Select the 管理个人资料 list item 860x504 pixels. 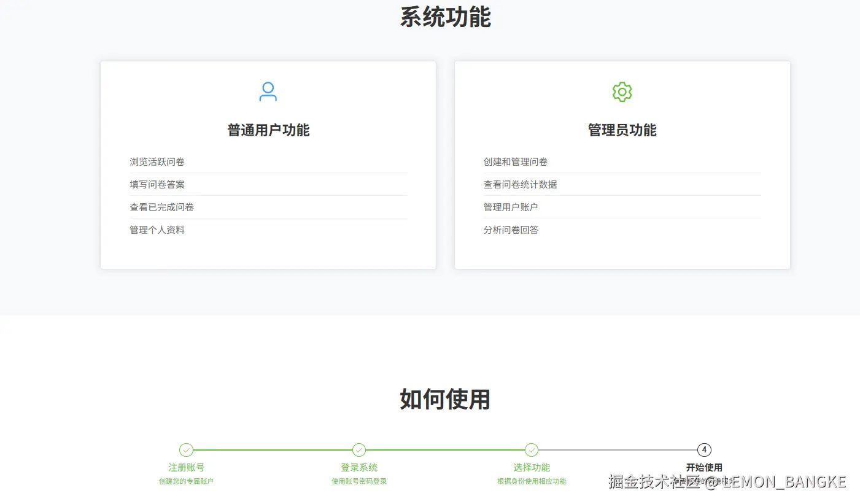click(x=268, y=230)
